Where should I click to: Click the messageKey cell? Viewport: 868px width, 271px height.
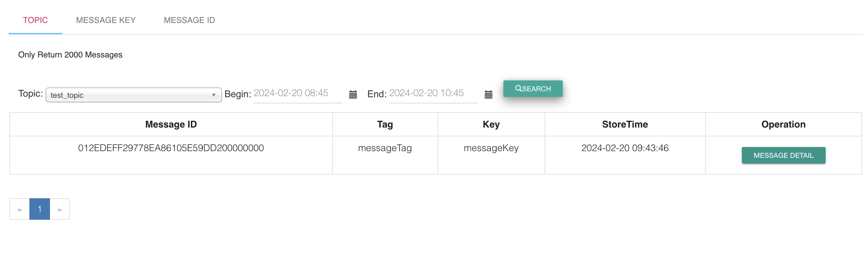(491, 148)
